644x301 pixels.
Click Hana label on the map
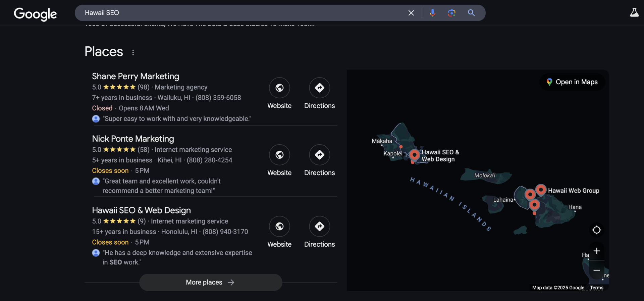point(575,207)
